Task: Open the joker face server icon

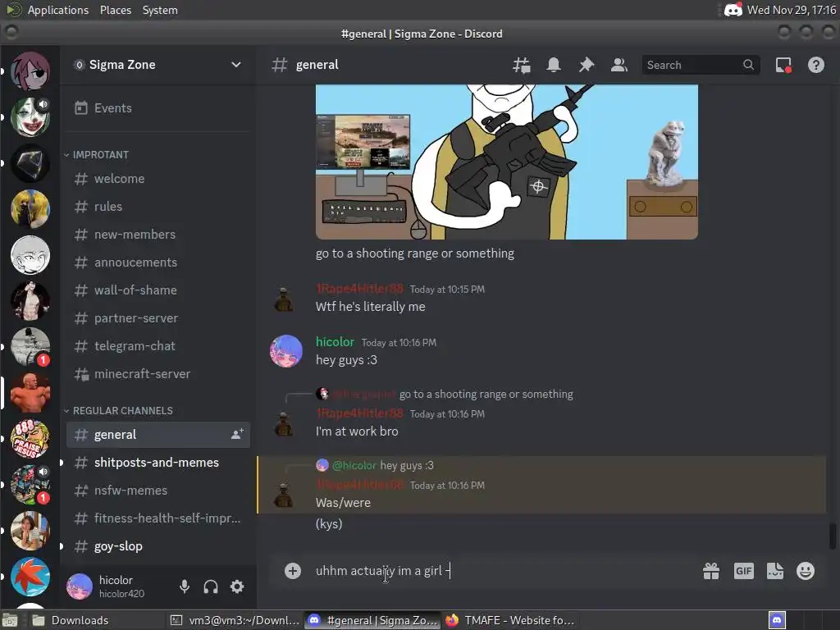Action: tap(30, 116)
